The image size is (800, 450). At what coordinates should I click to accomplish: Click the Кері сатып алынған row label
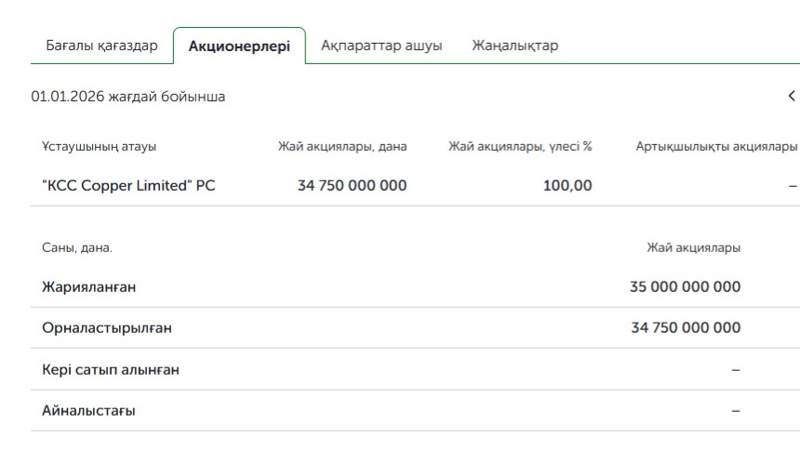pos(110,370)
